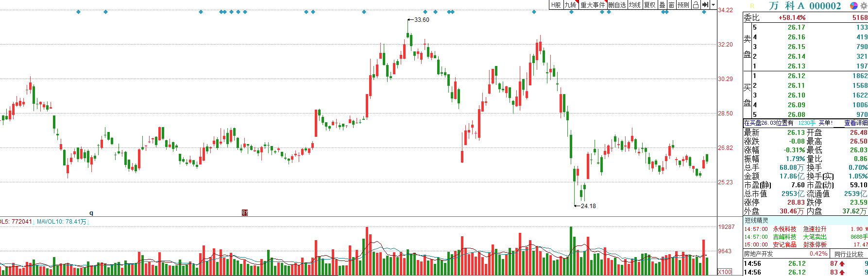Toggle the 均线 moving average display
The image size is (868, 276).
coord(634,5)
